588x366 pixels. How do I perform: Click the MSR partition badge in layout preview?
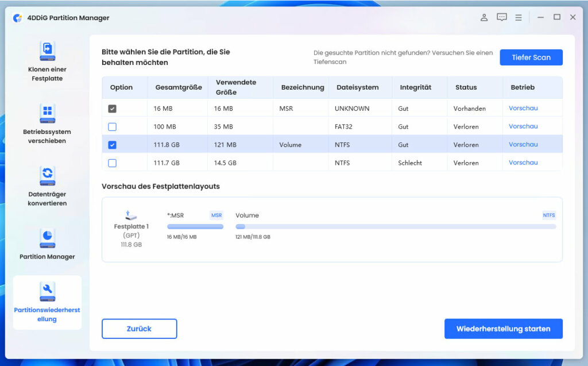tap(216, 215)
